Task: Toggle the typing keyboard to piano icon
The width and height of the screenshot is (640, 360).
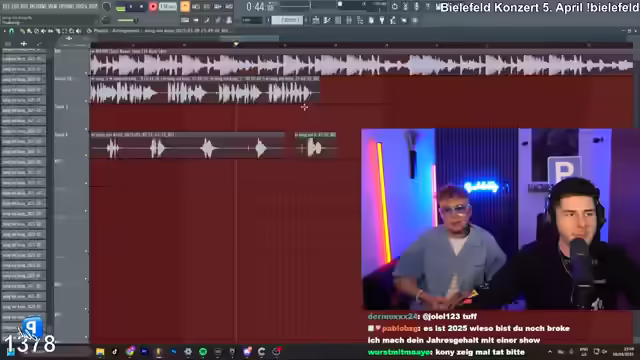Action: point(185,20)
